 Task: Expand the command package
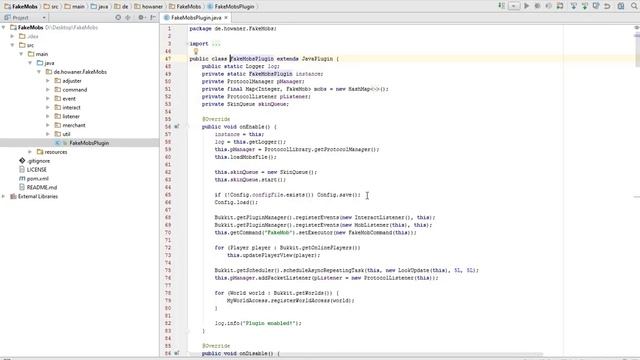[48, 90]
